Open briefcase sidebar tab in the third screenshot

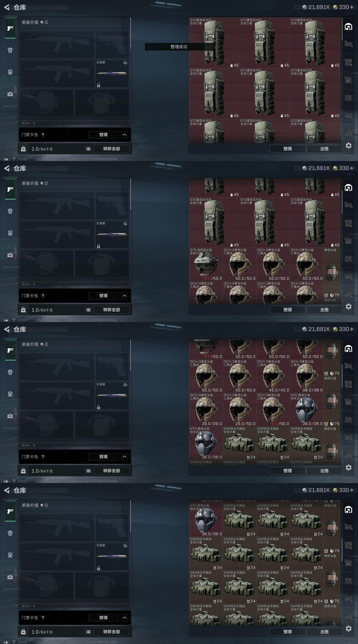(x=10, y=416)
